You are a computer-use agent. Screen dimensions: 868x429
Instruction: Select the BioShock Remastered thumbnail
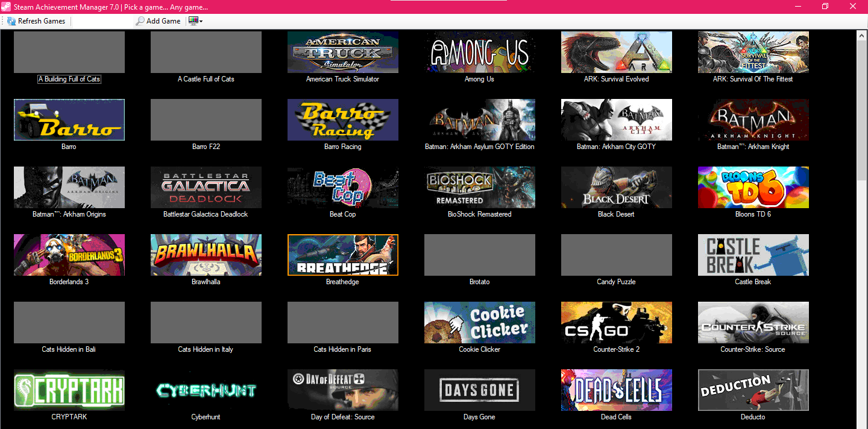(x=480, y=188)
